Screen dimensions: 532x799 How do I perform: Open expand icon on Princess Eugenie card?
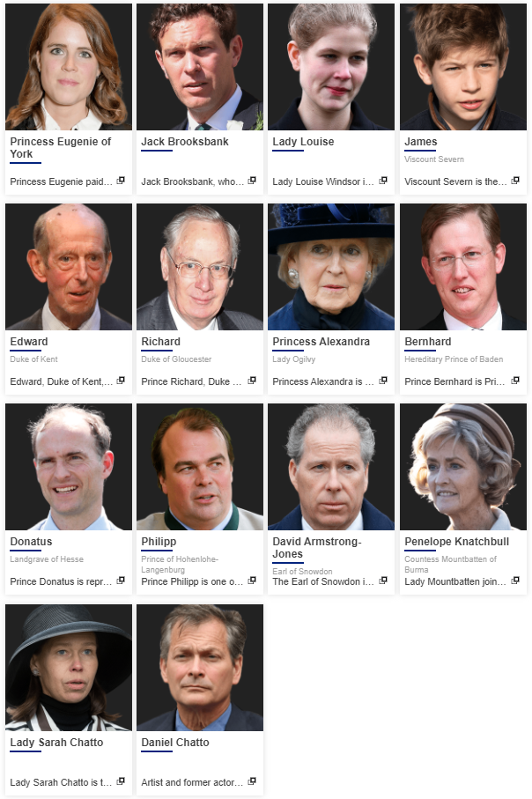point(121,181)
